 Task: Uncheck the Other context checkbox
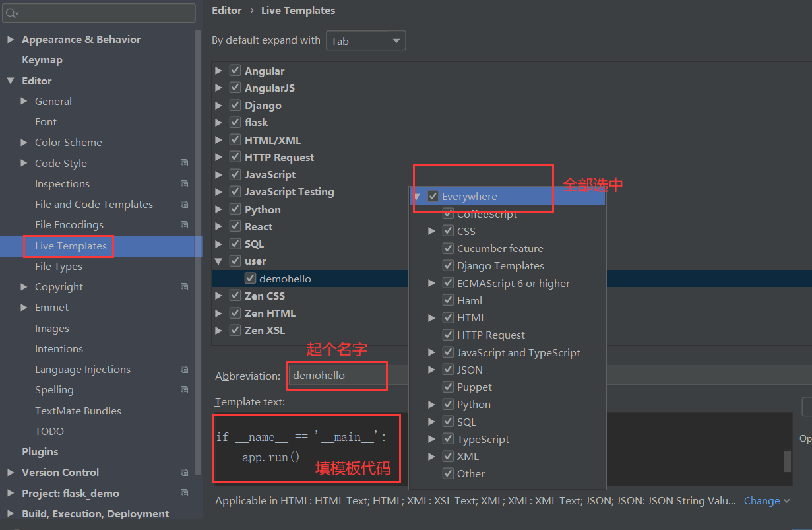(x=448, y=473)
